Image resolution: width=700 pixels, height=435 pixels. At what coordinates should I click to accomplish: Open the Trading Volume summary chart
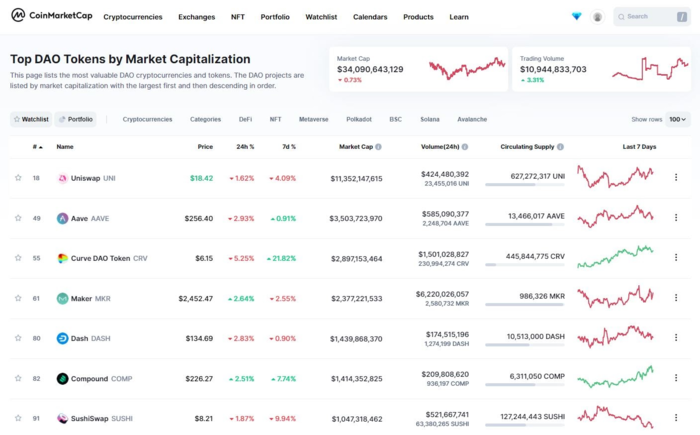pos(650,69)
